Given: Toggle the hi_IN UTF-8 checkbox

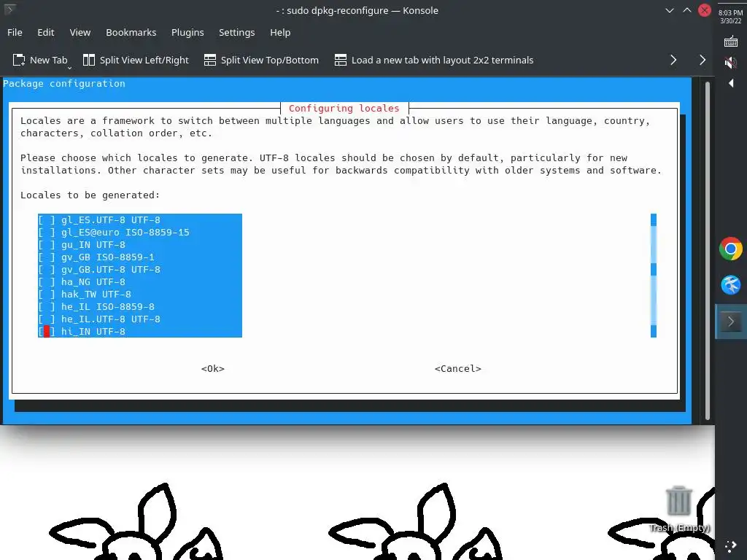Looking at the screenshot, I should coord(47,332).
